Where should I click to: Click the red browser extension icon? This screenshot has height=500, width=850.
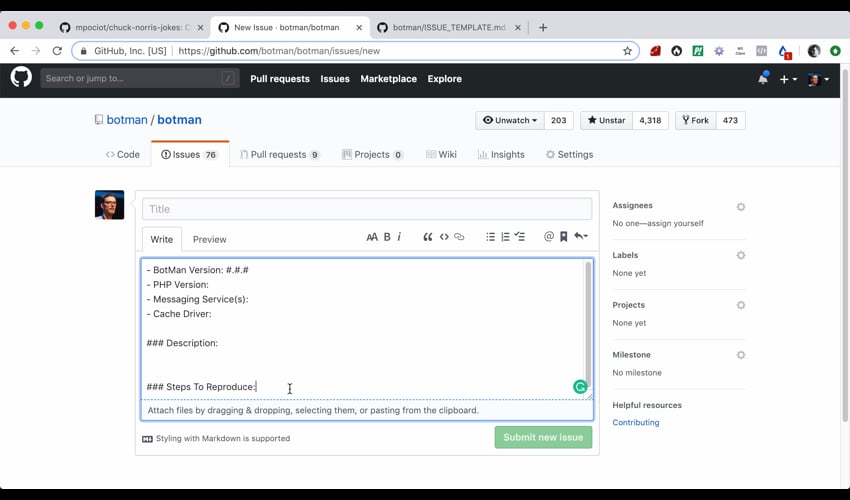tap(655, 51)
